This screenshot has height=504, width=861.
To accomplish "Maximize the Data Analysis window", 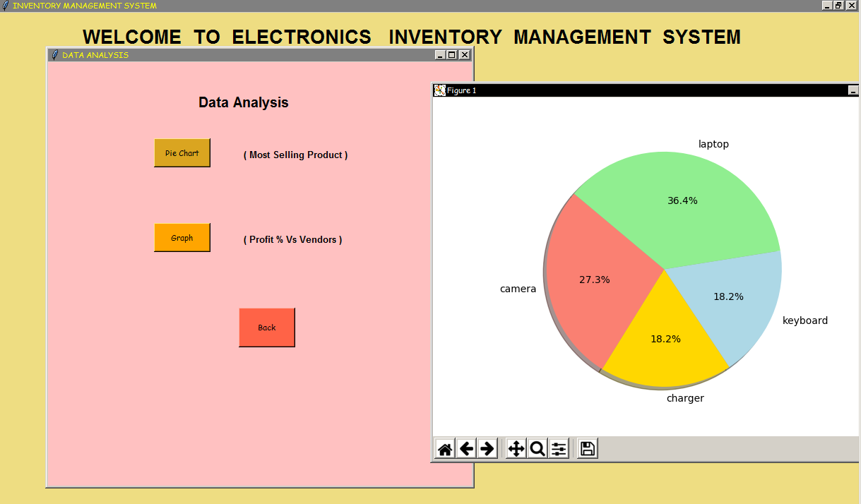I will click(x=452, y=55).
